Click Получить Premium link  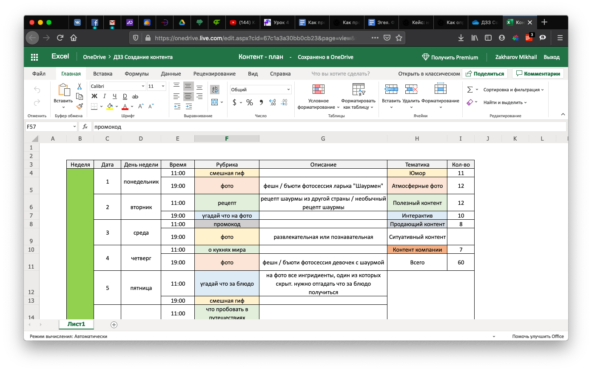[450, 57]
